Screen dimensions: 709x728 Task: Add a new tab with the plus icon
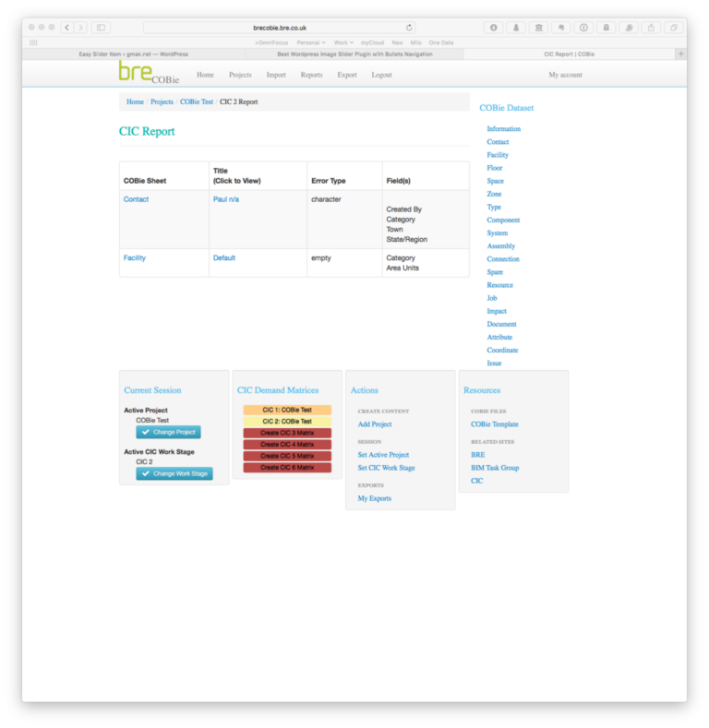(681, 54)
